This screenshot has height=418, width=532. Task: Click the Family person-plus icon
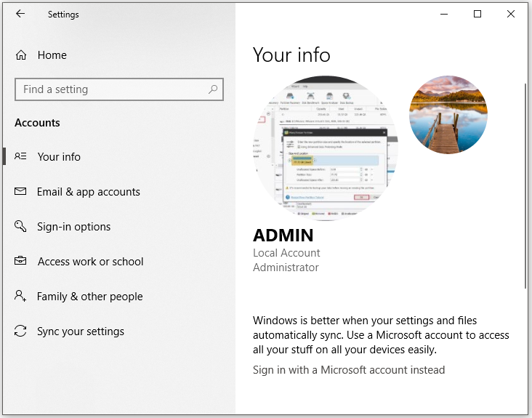[x=20, y=296]
